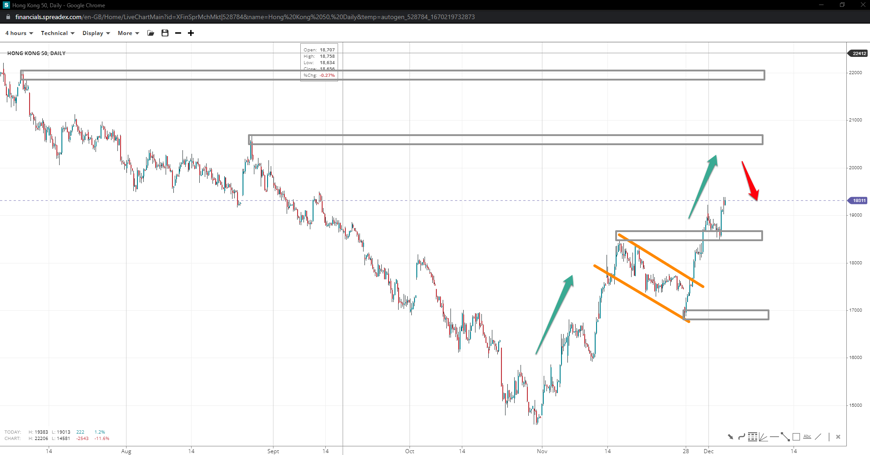
Task: Select the curved line drawing tool
Action: point(741,437)
